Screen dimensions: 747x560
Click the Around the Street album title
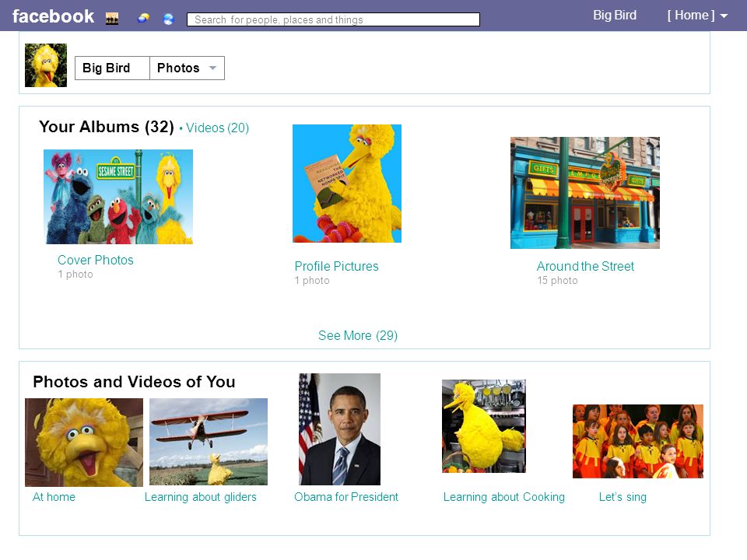pos(585,266)
